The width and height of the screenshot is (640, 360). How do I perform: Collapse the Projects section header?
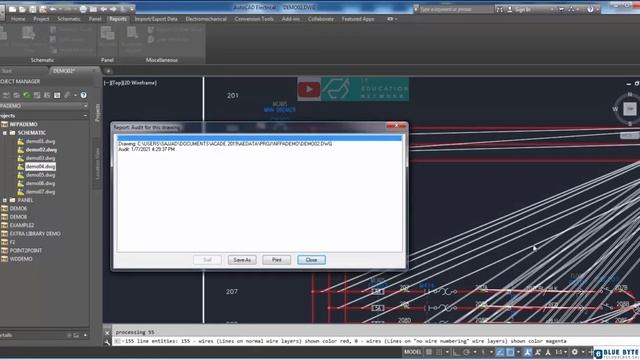point(85,116)
